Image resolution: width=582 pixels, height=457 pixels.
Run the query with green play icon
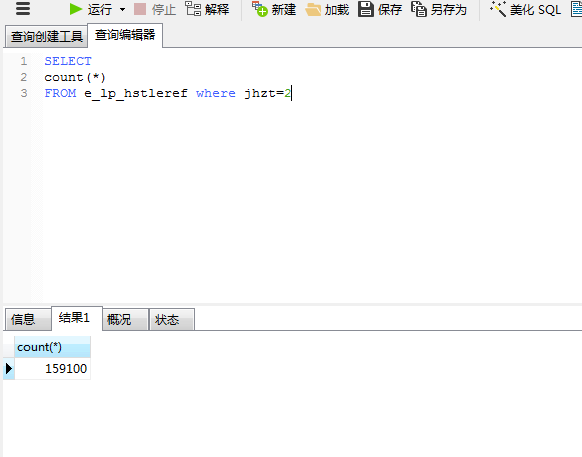coord(76,9)
